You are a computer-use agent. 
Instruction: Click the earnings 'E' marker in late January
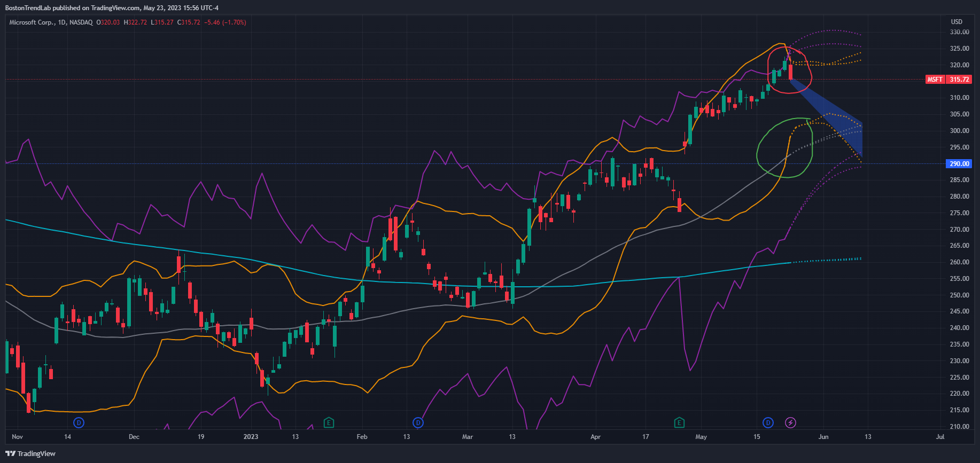[x=329, y=423]
